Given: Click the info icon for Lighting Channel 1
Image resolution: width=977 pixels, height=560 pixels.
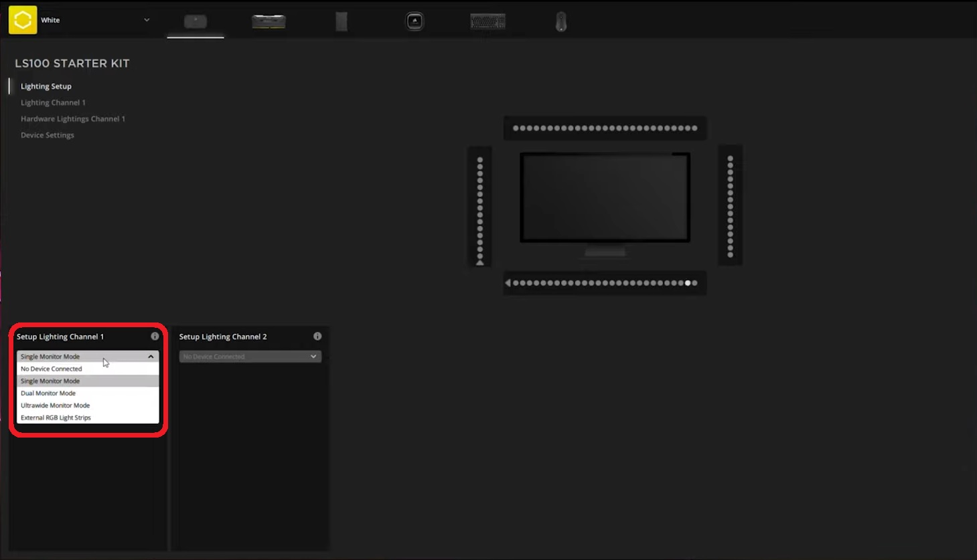Looking at the screenshot, I should coord(155,337).
